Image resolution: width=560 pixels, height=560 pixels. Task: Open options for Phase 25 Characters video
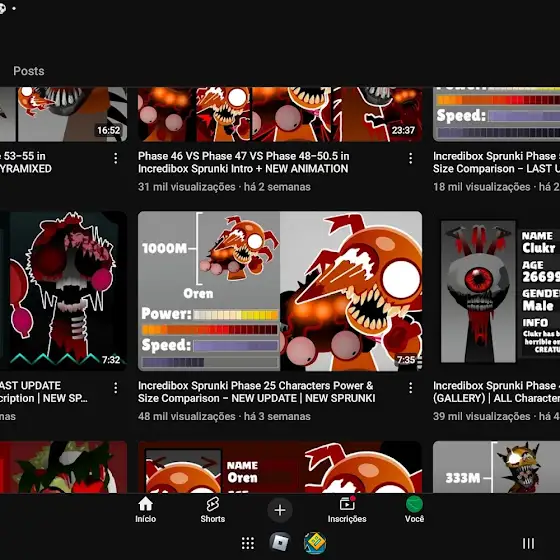click(x=411, y=388)
